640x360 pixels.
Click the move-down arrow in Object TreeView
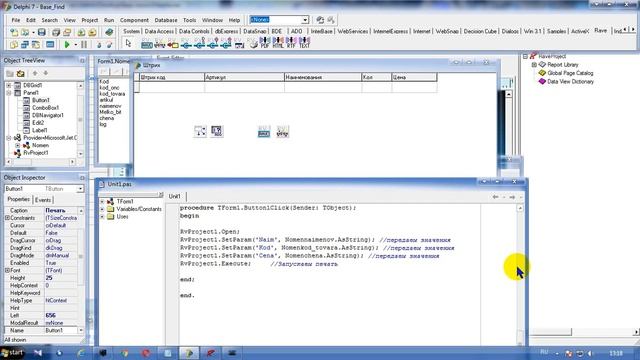tap(45, 73)
